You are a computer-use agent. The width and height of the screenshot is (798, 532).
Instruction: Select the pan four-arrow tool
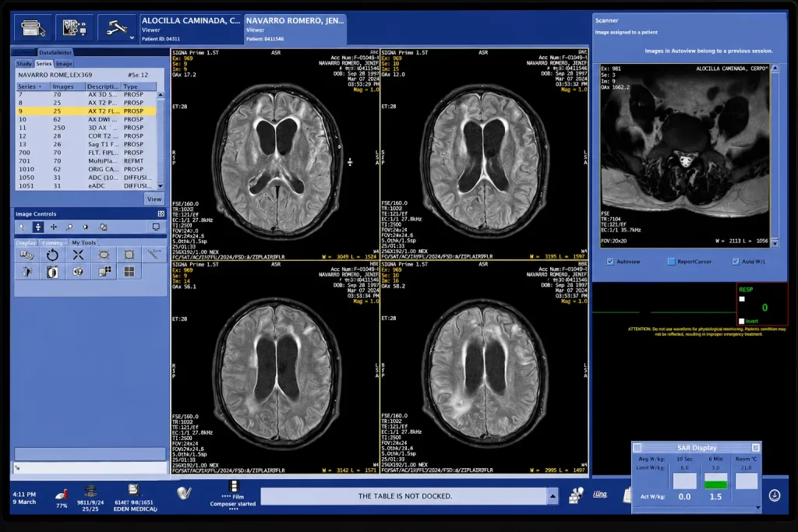click(54, 227)
